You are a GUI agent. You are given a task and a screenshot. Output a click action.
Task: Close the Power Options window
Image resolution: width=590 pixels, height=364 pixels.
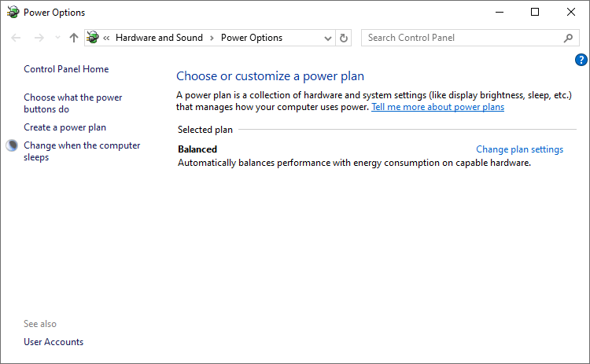point(571,12)
